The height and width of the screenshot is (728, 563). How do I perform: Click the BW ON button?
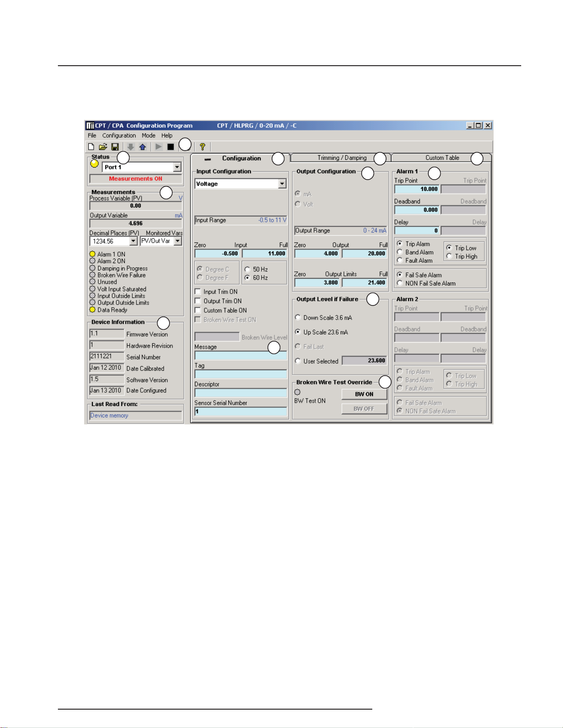[x=364, y=394]
